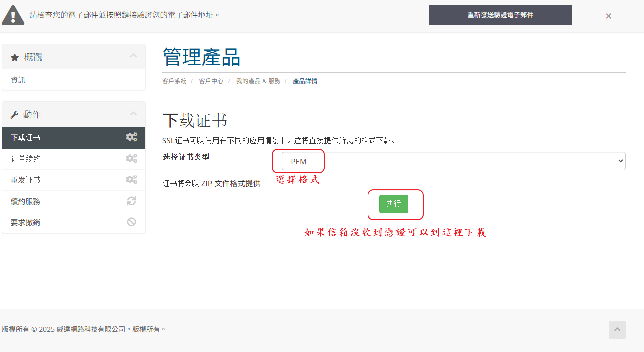Click the 客戶系統 breadcrumb link

pos(174,81)
